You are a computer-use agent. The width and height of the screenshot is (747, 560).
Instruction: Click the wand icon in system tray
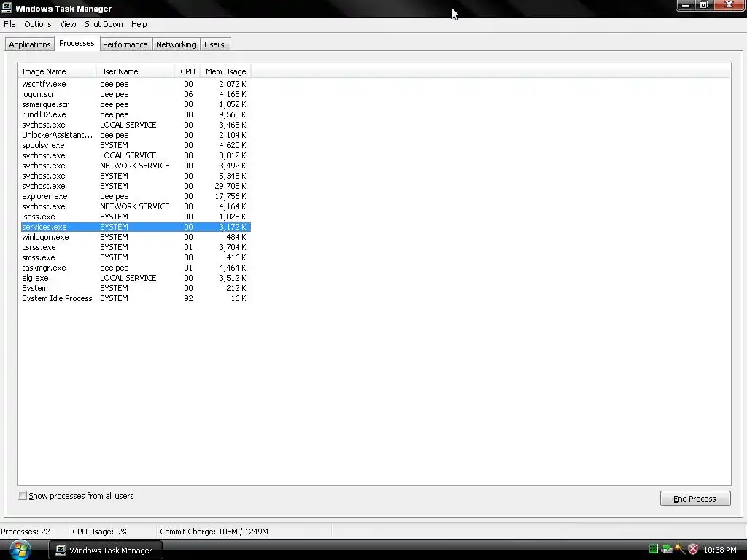680,549
